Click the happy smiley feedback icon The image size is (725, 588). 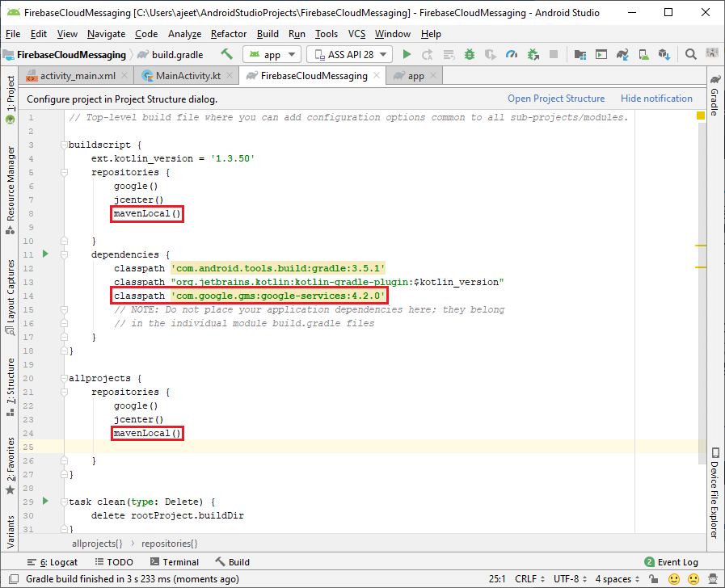pyautogui.click(x=674, y=579)
